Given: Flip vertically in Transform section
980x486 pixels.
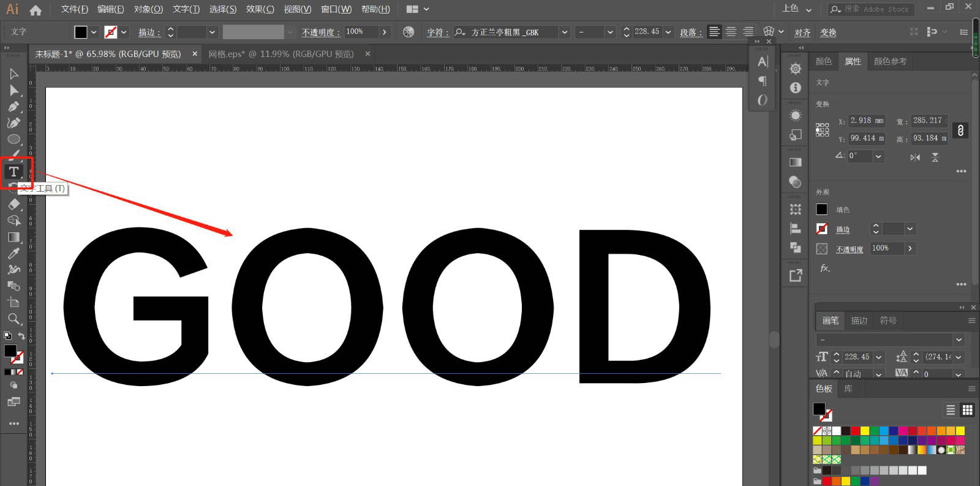Looking at the screenshot, I should point(935,158).
